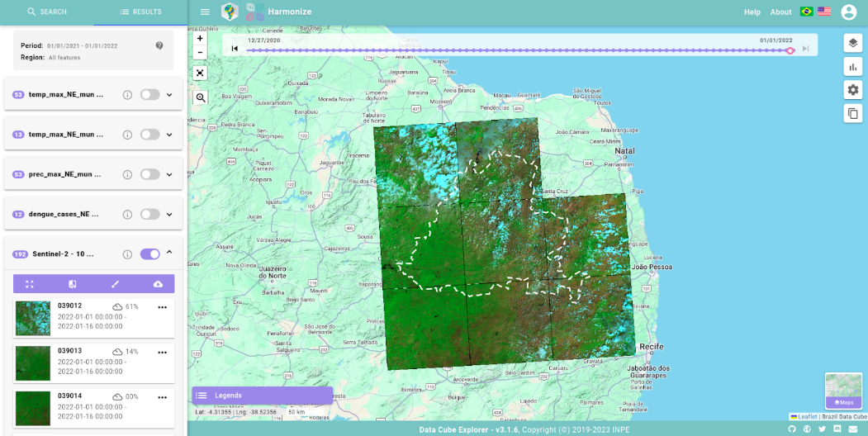Click the compare/swipe icon in Sentinel-2 toolbar
This screenshot has height=436, width=868.
click(x=73, y=284)
